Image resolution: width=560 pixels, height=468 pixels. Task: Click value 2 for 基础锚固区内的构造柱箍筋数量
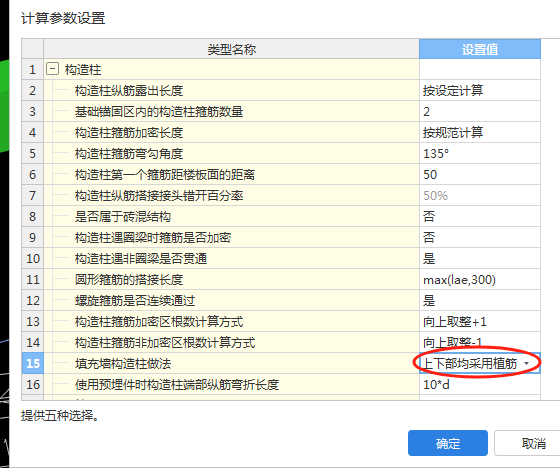[480, 111]
